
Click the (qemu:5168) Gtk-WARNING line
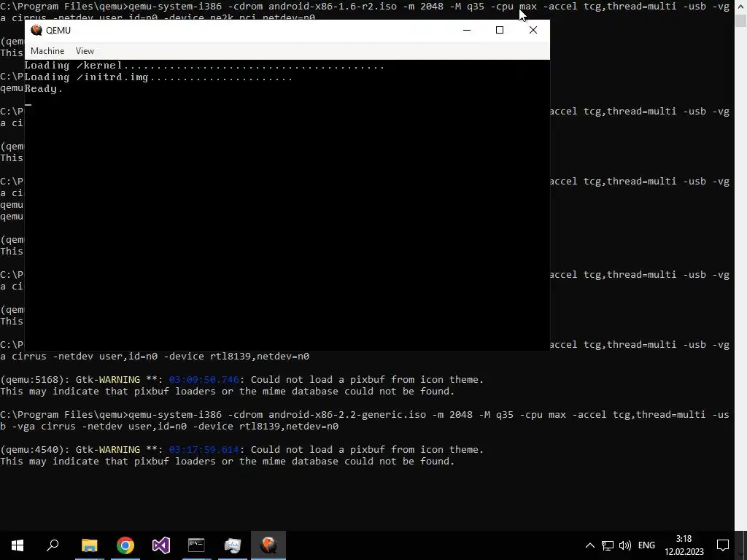point(242,379)
